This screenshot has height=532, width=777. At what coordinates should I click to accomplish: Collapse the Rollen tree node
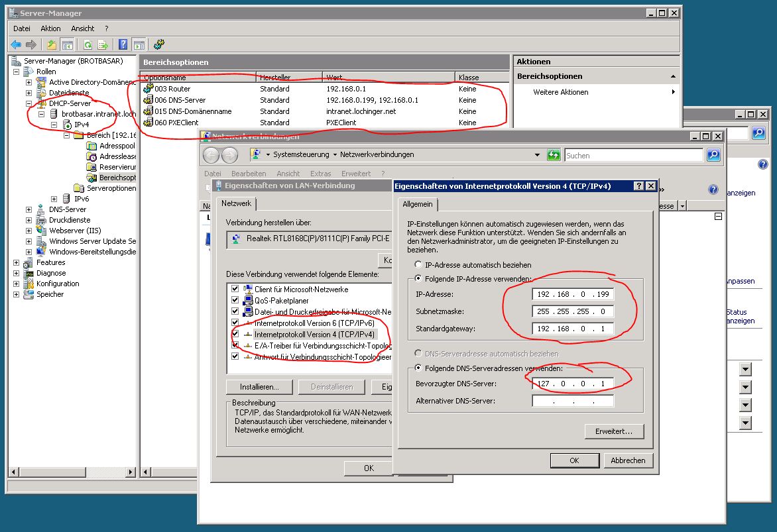[17, 72]
